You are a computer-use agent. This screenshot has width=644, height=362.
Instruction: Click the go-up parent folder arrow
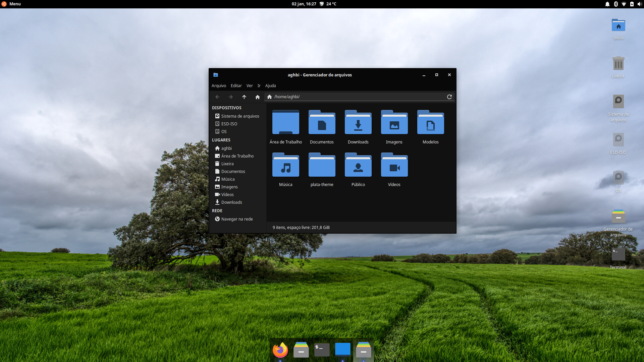244,97
